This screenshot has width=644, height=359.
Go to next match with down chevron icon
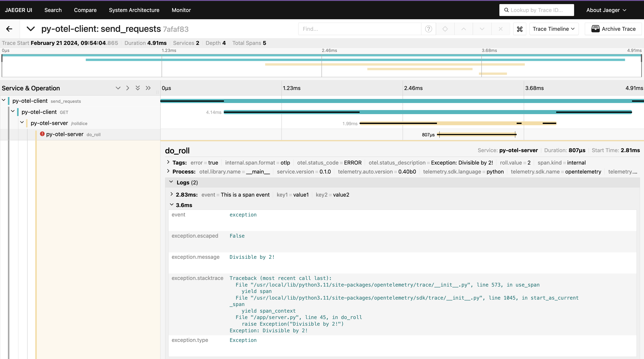coord(482,29)
